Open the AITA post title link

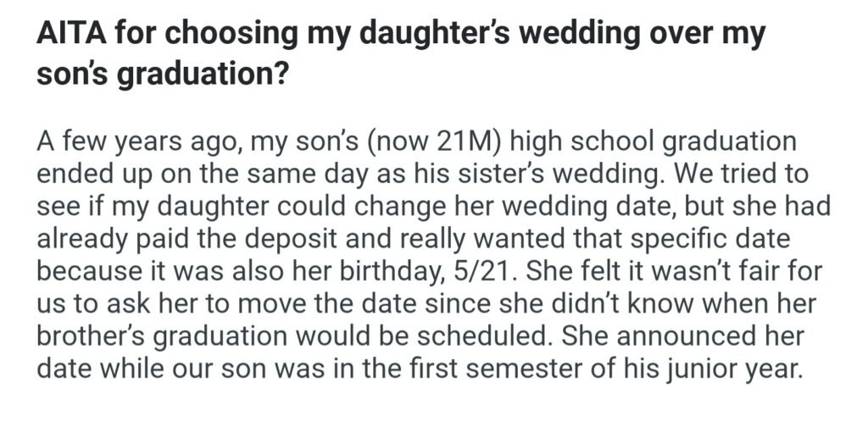point(398,36)
